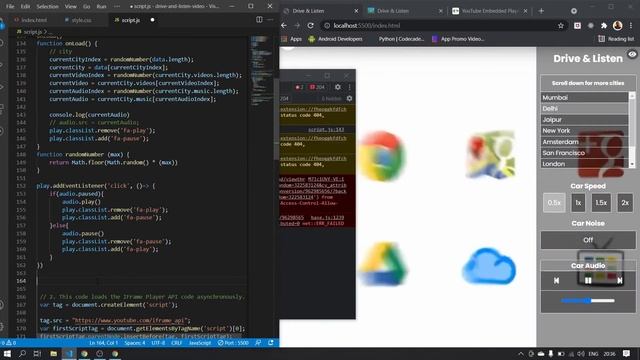Skip to previous car audio track
Image resolution: width=640 pixels, height=360 pixels.
pos(556,280)
